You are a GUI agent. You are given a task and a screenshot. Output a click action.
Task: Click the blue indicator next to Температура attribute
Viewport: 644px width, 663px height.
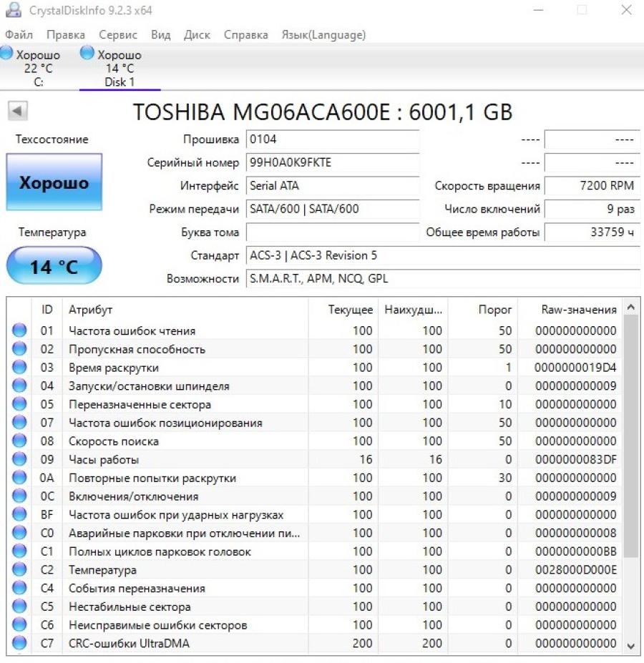(x=21, y=570)
